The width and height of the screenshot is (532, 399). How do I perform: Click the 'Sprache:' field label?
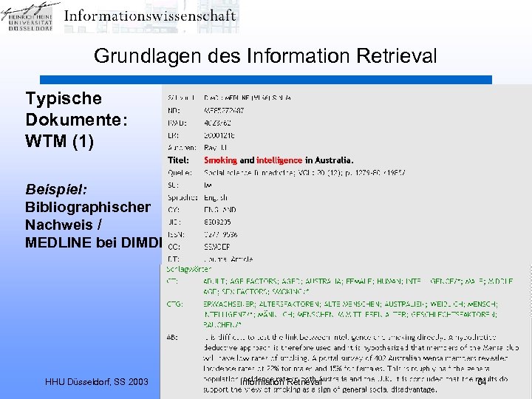[183, 197]
